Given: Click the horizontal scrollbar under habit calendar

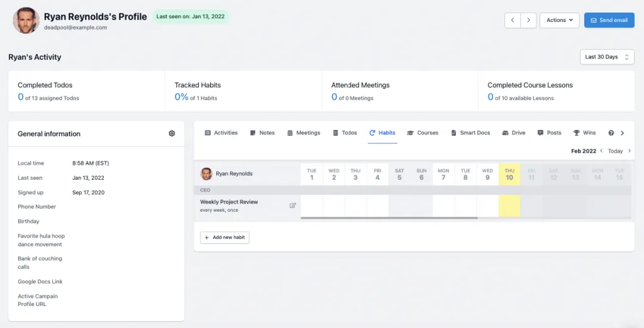Looking at the screenshot, I should (x=389, y=218).
